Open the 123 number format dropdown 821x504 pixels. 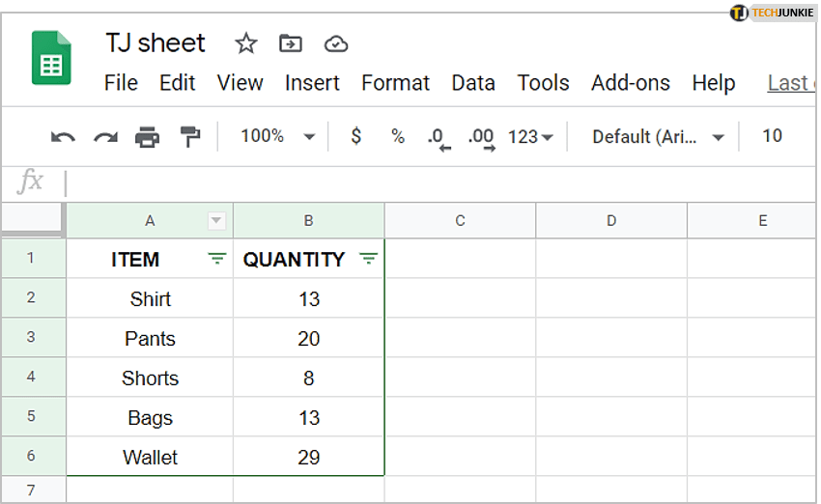pos(530,137)
